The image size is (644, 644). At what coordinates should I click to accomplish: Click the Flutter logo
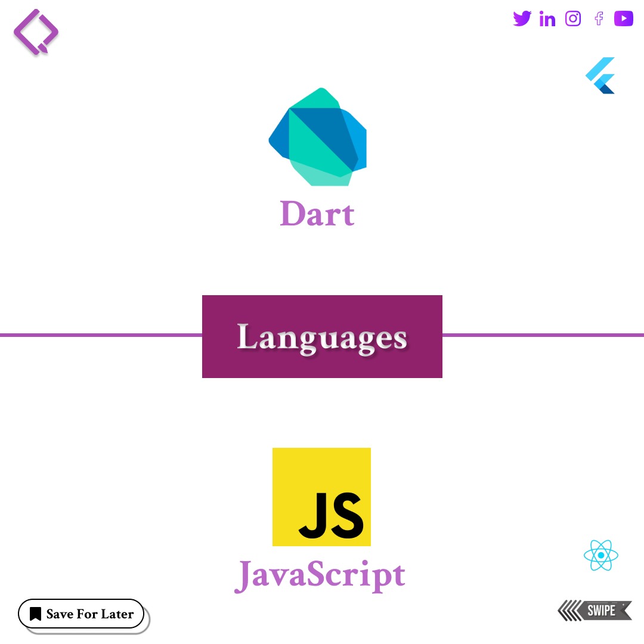(600, 76)
